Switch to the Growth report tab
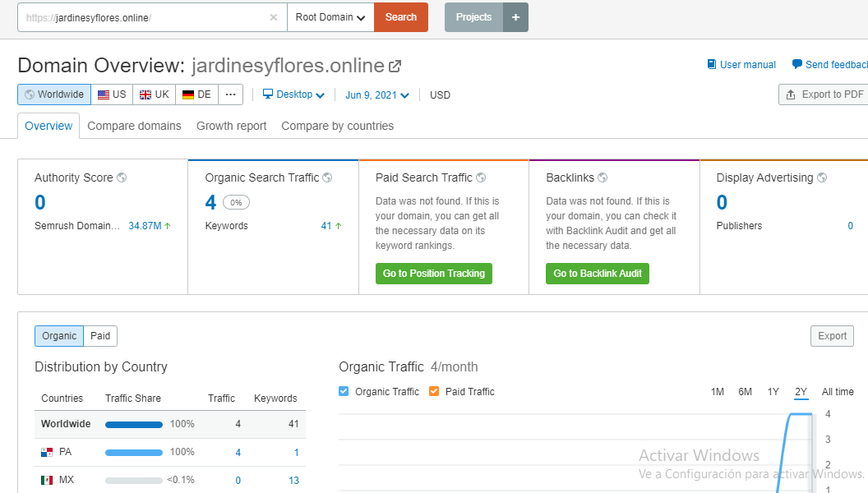 tap(232, 127)
